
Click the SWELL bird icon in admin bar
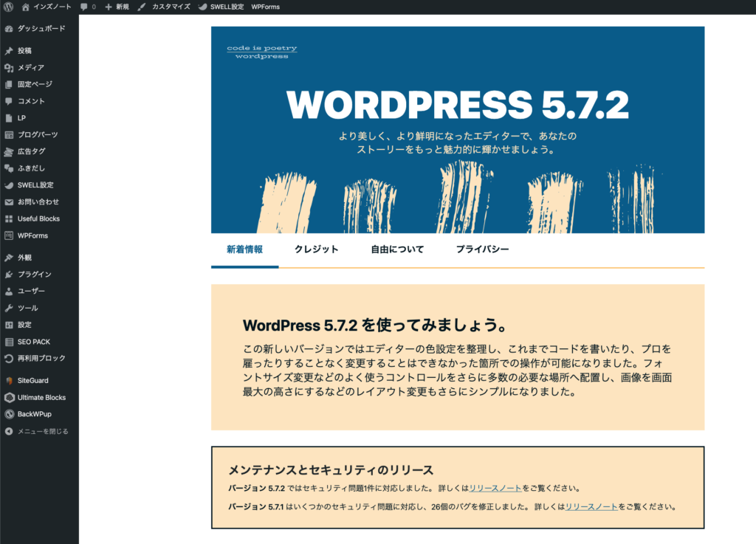(x=203, y=7)
